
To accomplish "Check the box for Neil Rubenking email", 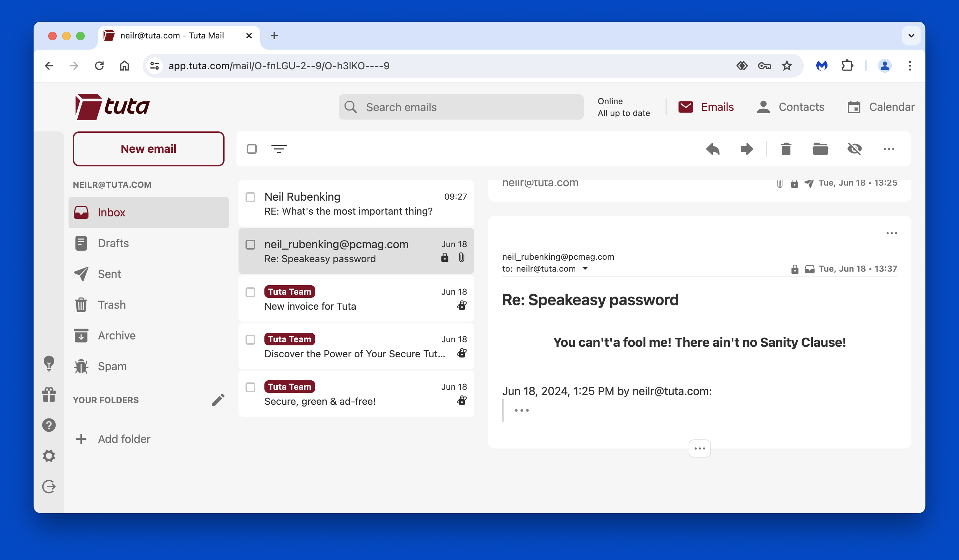I will pos(250,197).
